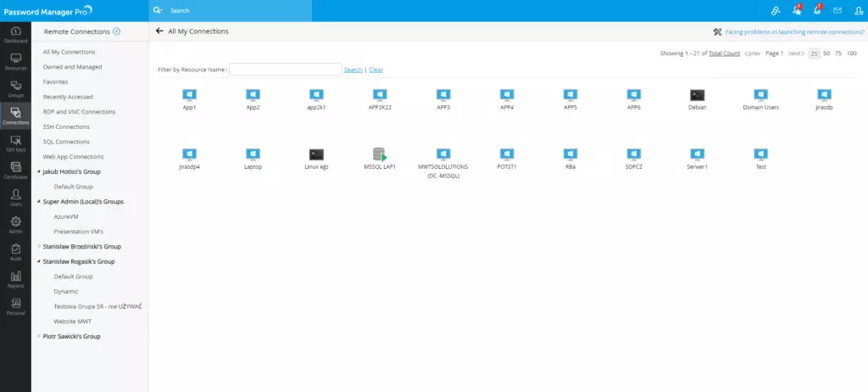Open Facing problems in launching remote connections link
The image size is (868, 392).
pyautogui.click(x=795, y=32)
